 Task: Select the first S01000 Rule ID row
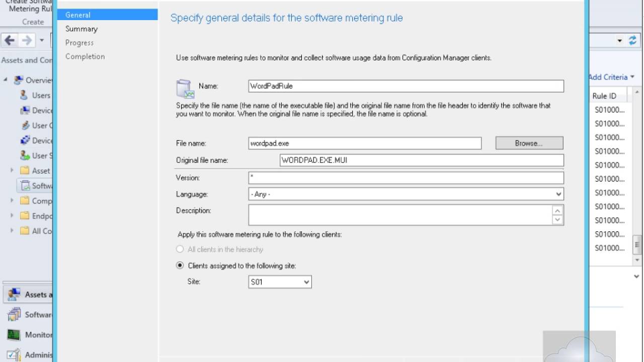(x=610, y=110)
